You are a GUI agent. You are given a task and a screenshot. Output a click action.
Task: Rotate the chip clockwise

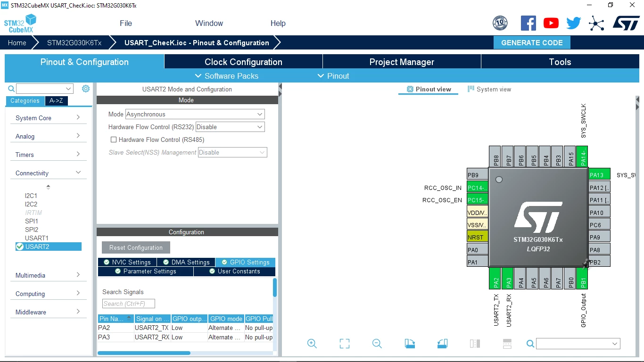coord(410,344)
